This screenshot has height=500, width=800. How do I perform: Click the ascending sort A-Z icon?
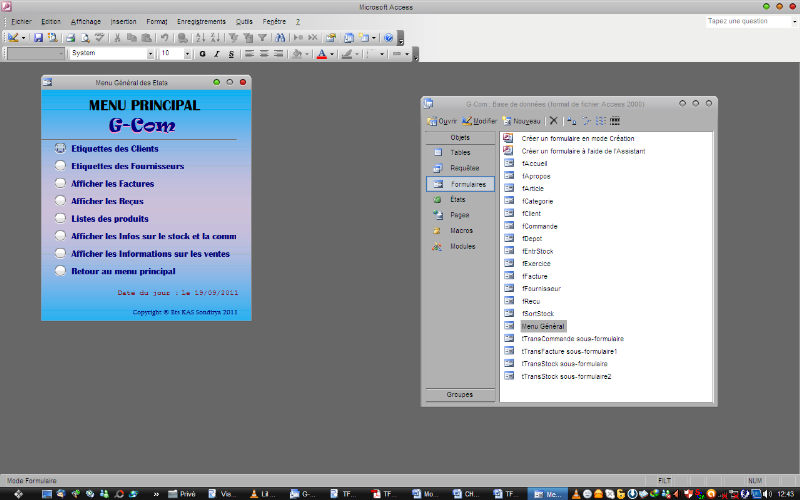click(x=199, y=37)
